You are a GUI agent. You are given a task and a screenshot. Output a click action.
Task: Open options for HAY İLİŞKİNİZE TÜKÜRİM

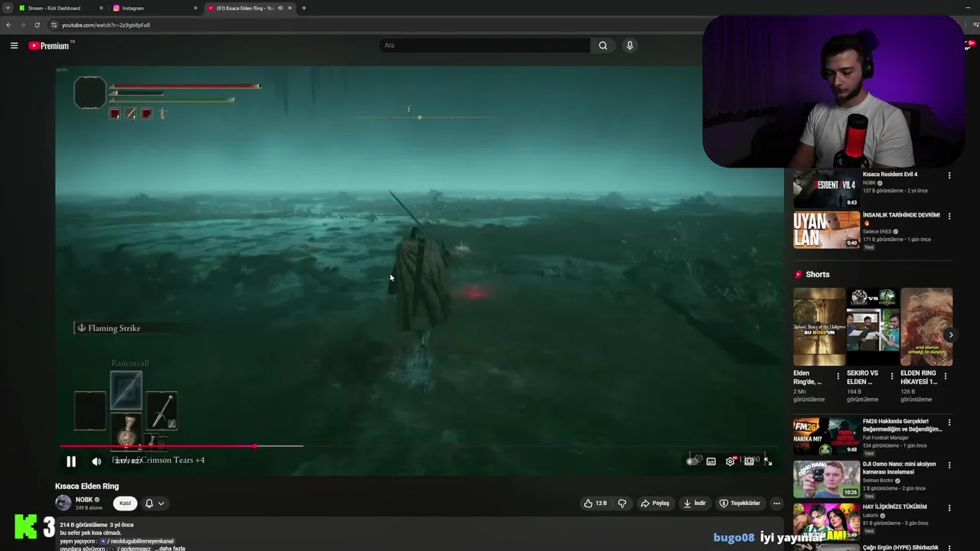tap(949, 507)
